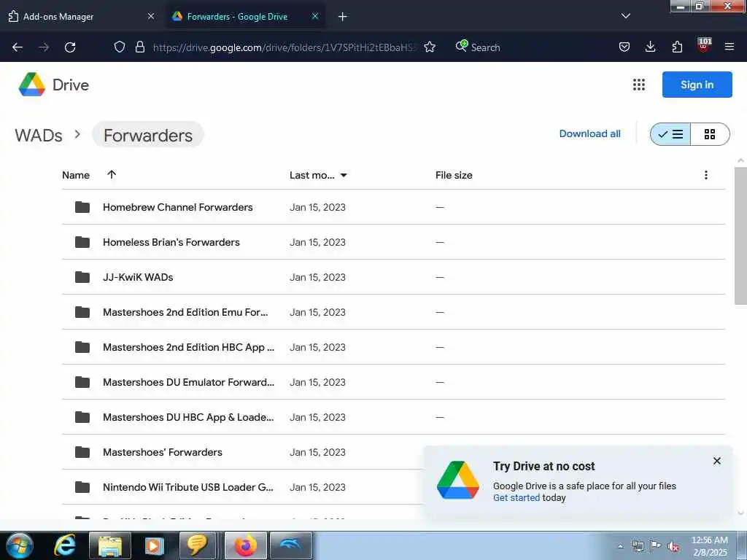
Task: Click the uBlock extension icon showing 101
Action: [x=704, y=45]
